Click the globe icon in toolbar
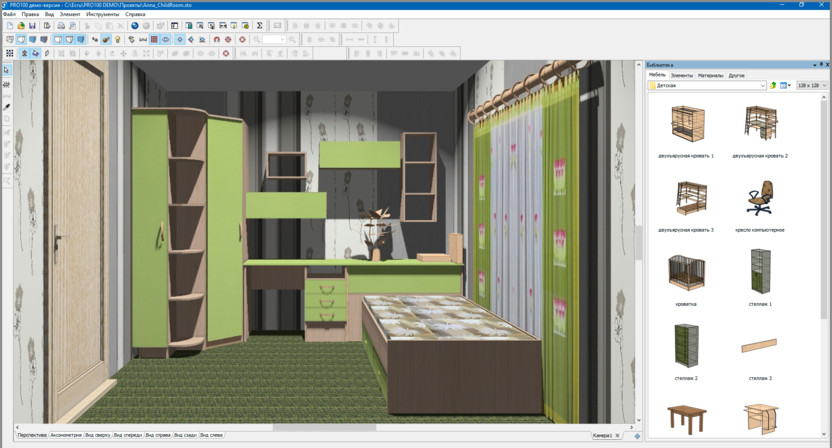 pyautogui.click(x=135, y=26)
